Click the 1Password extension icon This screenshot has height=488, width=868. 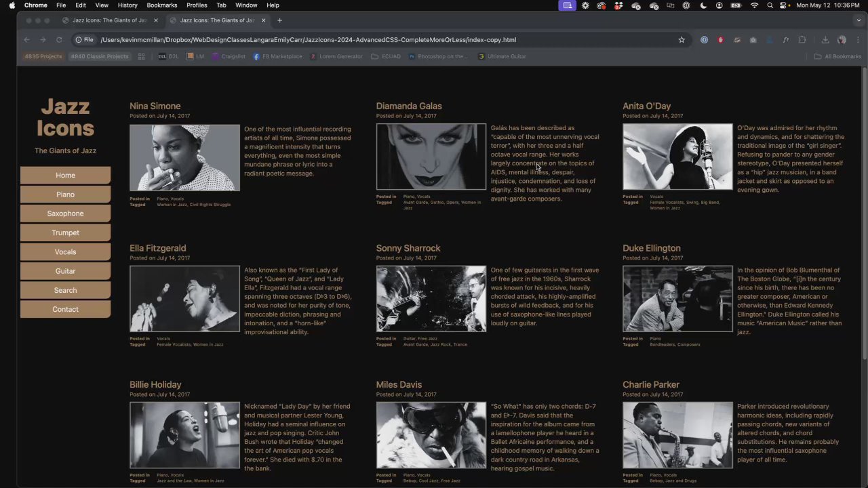(704, 40)
